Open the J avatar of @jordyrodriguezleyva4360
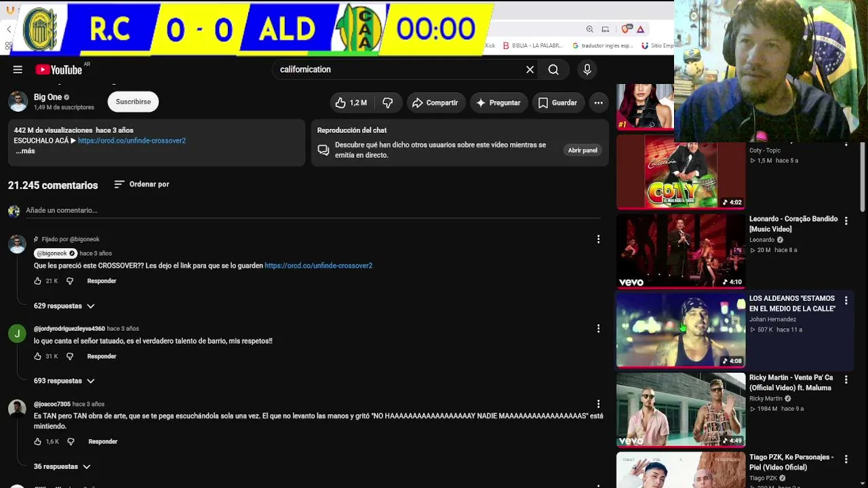Viewport: 868px width, 488px height. tap(17, 333)
